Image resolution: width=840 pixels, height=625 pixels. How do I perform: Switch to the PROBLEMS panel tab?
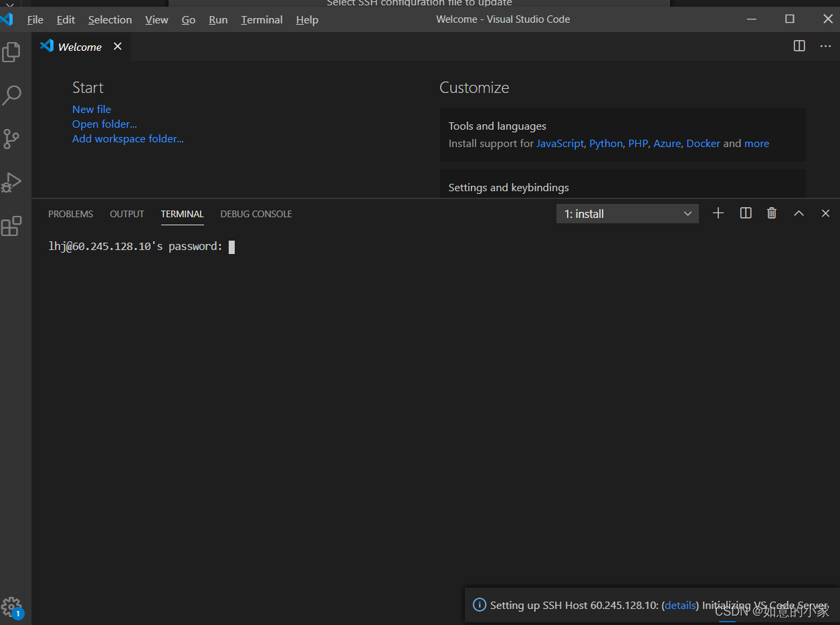click(71, 214)
